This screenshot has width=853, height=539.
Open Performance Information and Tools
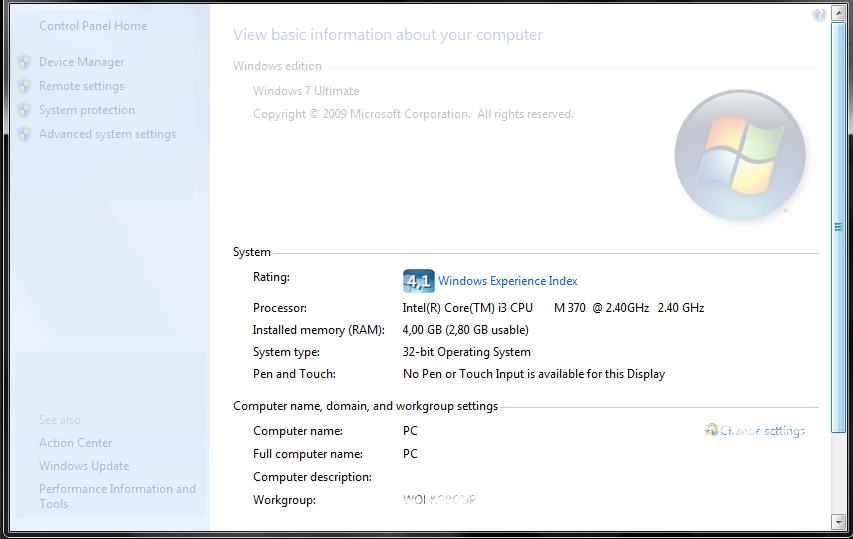(117, 496)
